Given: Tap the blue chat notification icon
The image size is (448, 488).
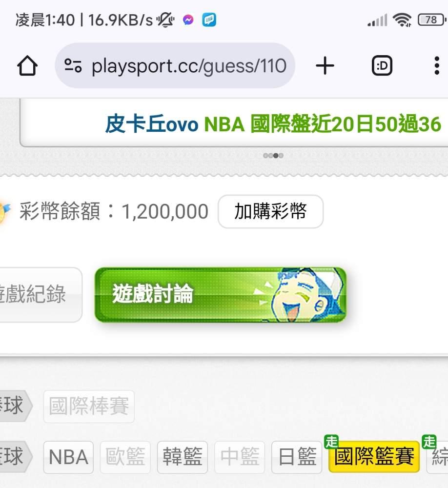Looking at the screenshot, I should (x=209, y=20).
